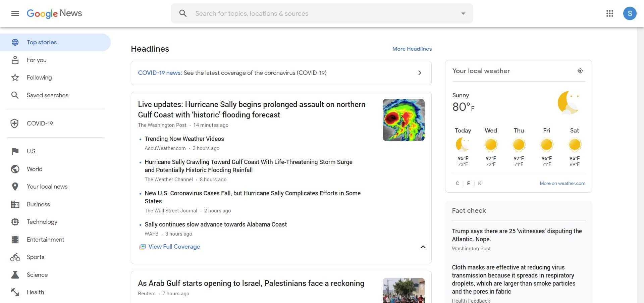Screen dimensions: 644x303
Task: Open the Weather Channel Hurricane Sally article
Action: pos(249,166)
